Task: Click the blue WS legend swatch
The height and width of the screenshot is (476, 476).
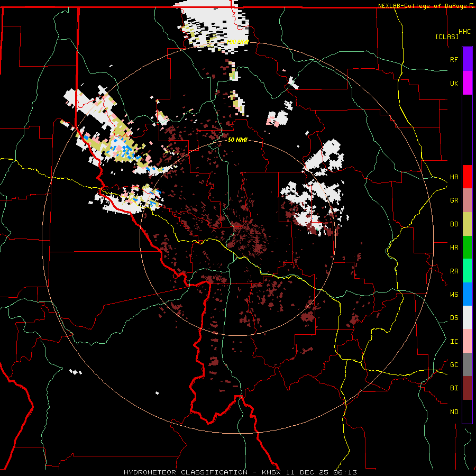Action: pos(467,294)
